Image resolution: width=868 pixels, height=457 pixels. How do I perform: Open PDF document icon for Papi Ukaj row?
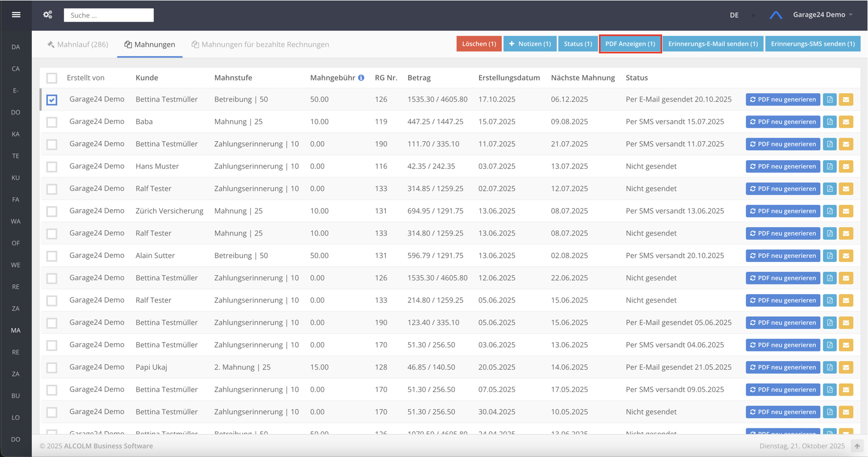click(x=830, y=368)
